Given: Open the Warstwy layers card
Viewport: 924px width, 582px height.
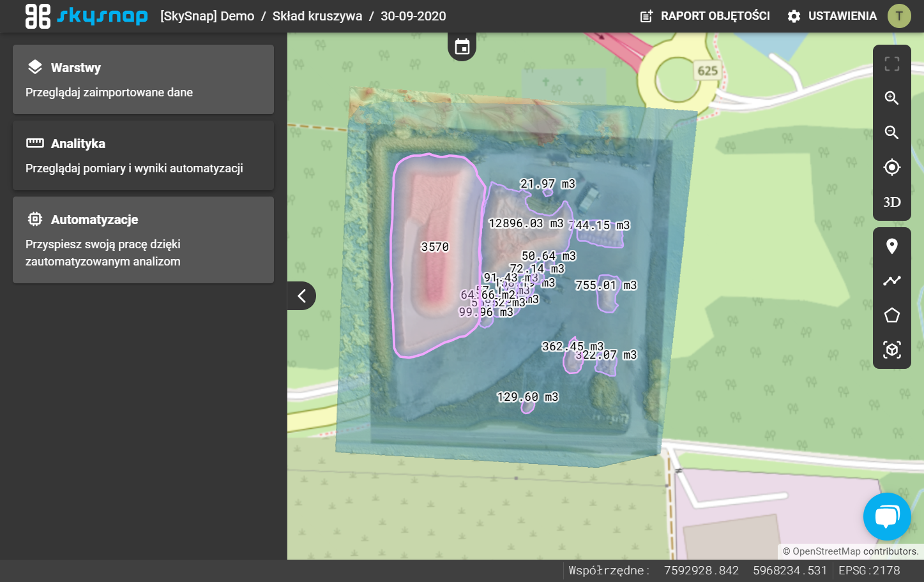Looking at the screenshot, I should tap(143, 79).
